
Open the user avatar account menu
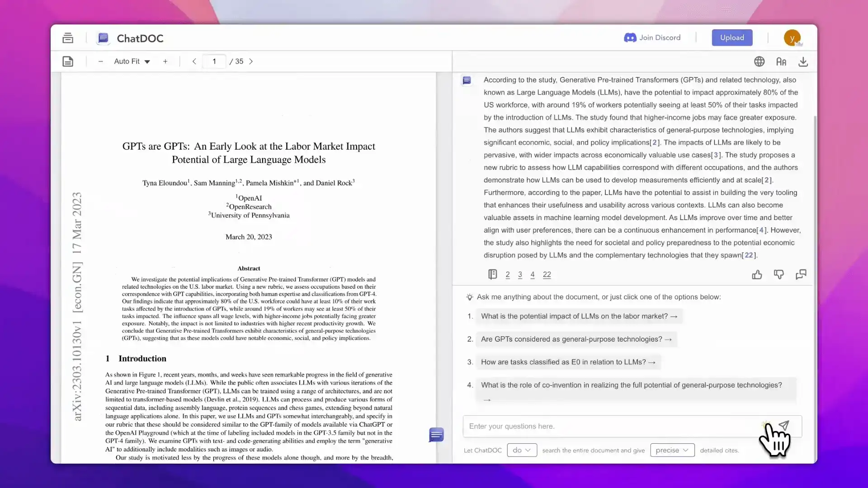(x=793, y=38)
